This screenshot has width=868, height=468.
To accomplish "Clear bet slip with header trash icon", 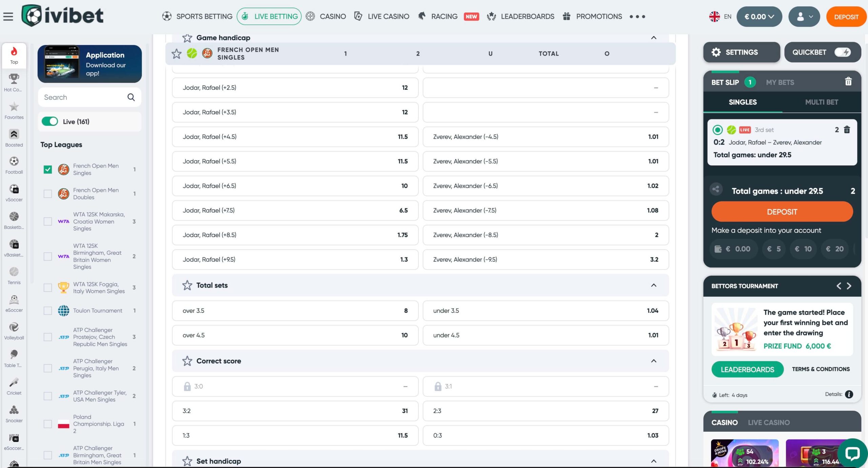I will coord(848,81).
